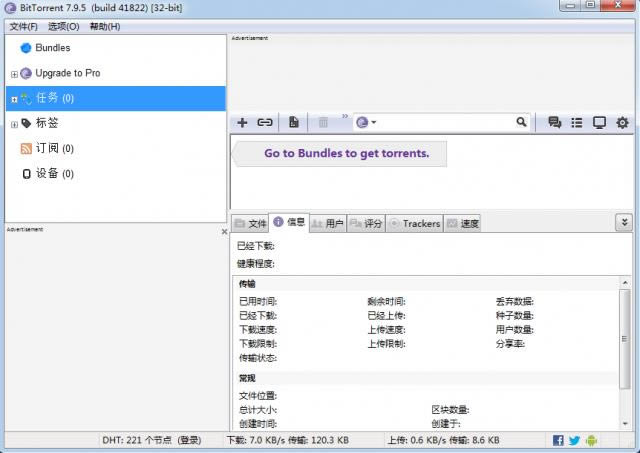Click the Bundles blue icon
The image size is (640, 453).
click(x=26, y=48)
